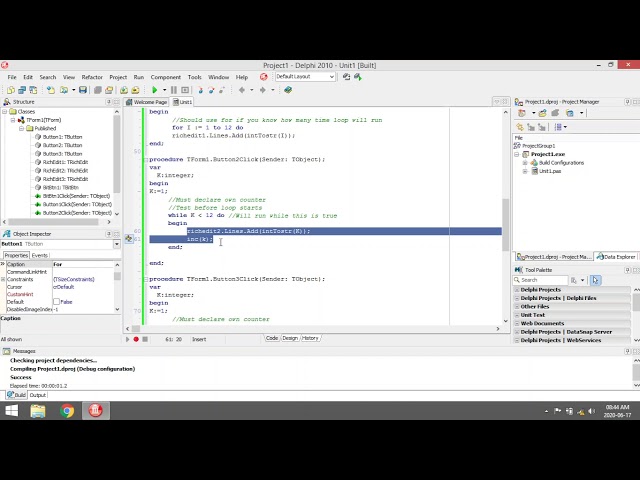Switch to the Welcome Page tab
This screenshot has width=640, height=480.
point(147,102)
